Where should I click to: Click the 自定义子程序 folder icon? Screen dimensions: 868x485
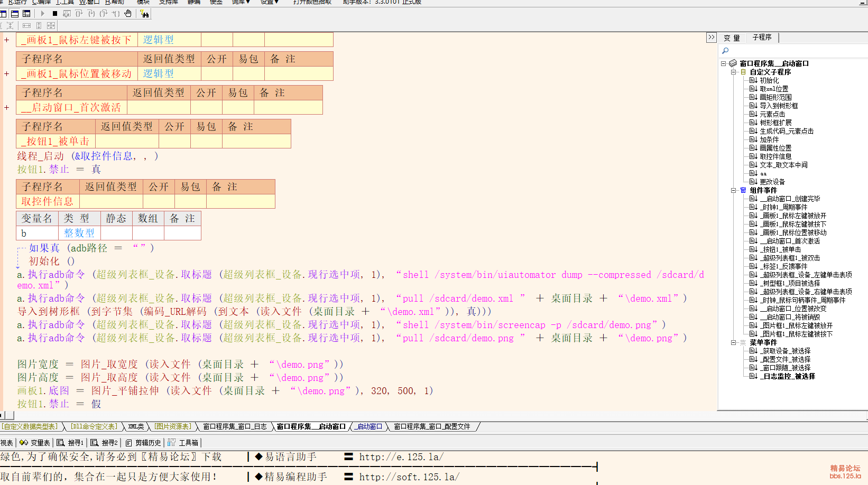743,72
